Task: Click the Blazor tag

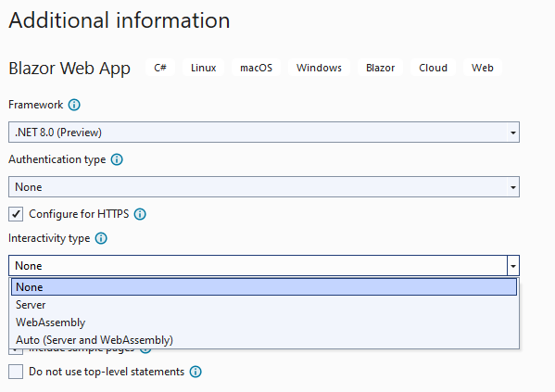Action: point(380,68)
